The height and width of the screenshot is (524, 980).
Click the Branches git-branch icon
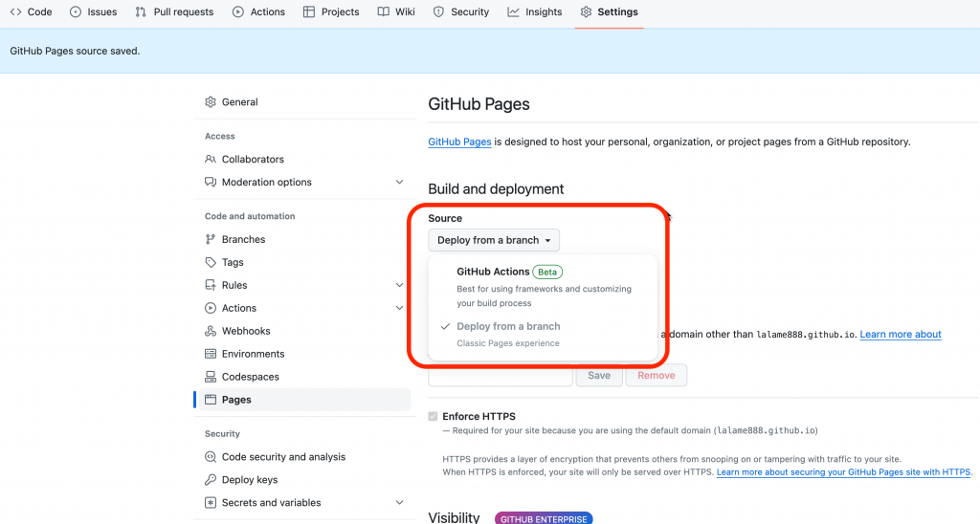(211, 239)
